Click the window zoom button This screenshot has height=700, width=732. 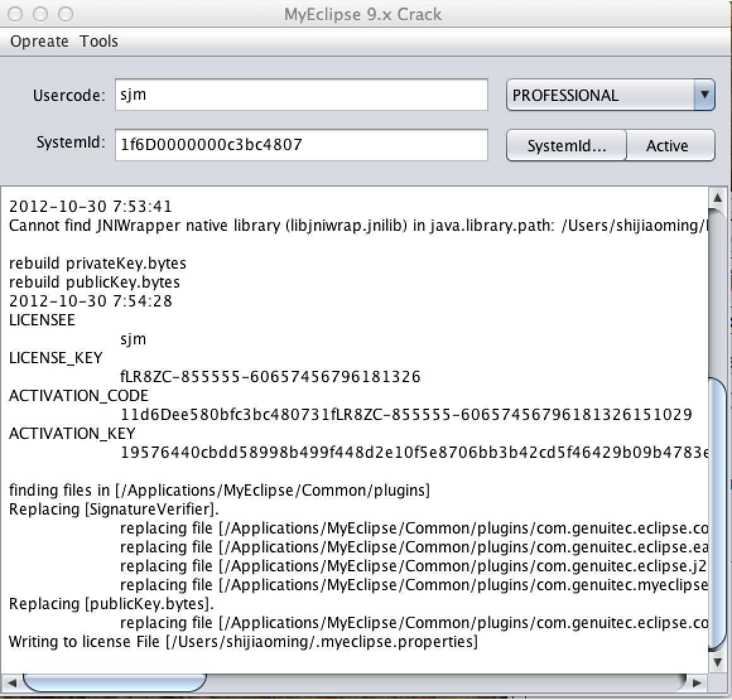[x=66, y=14]
